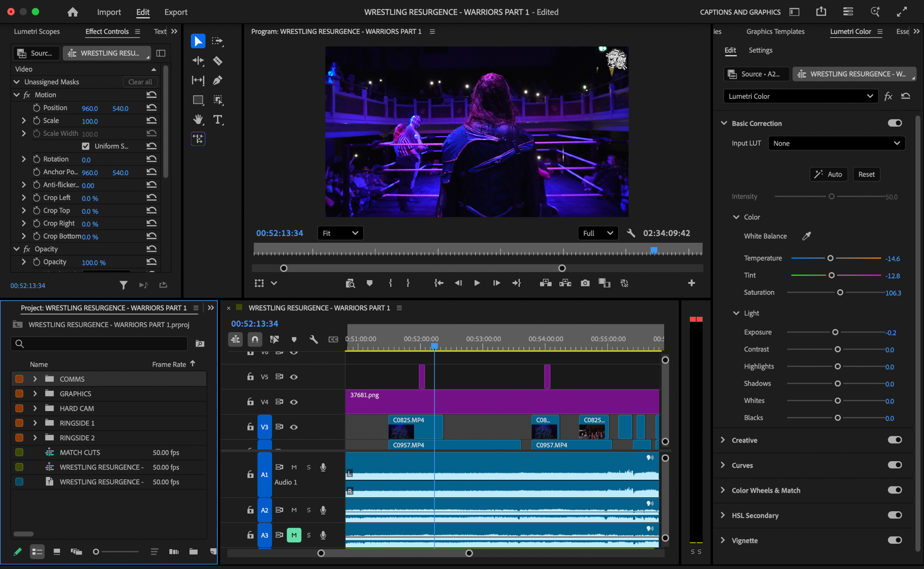
Task: Click the Temperature slider handle
Action: (x=830, y=258)
